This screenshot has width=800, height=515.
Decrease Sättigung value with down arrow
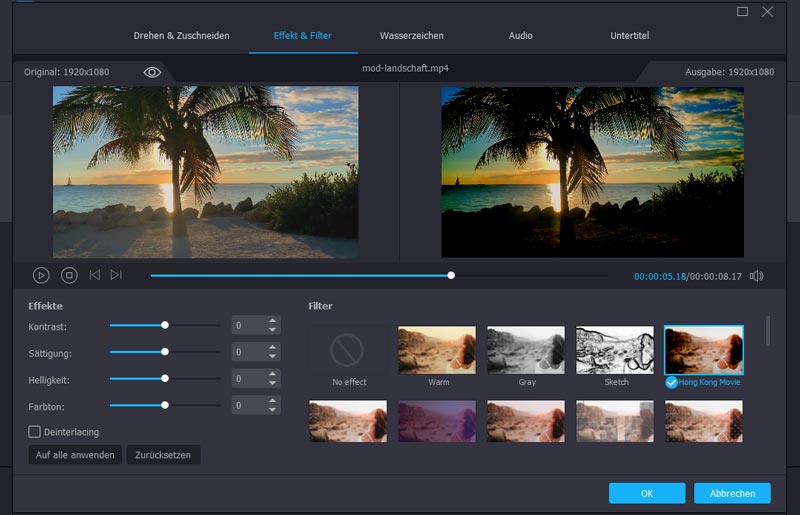pyautogui.click(x=273, y=357)
